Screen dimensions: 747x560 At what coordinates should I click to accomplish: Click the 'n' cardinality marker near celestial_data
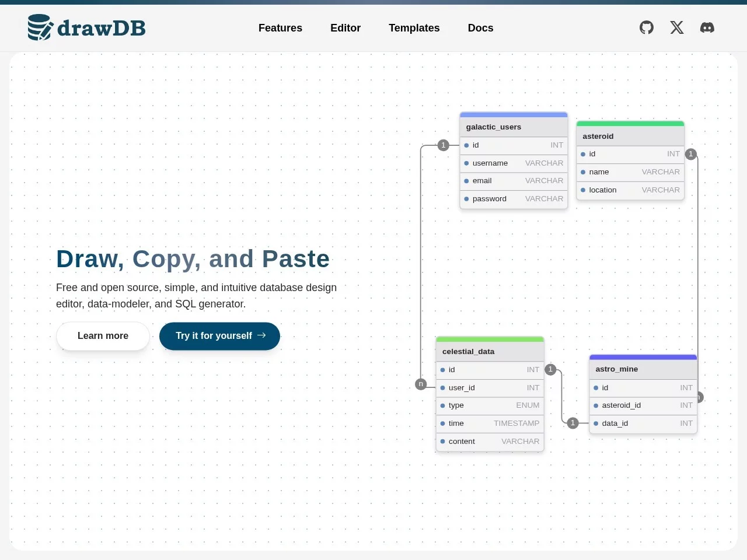point(421,384)
